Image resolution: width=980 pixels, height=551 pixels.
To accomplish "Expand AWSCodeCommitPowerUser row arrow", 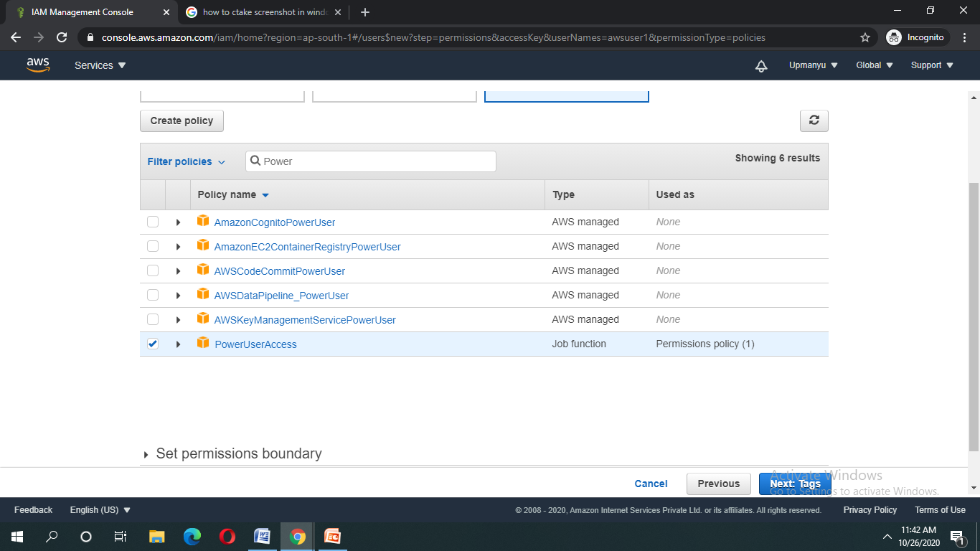I will (x=178, y=271).
